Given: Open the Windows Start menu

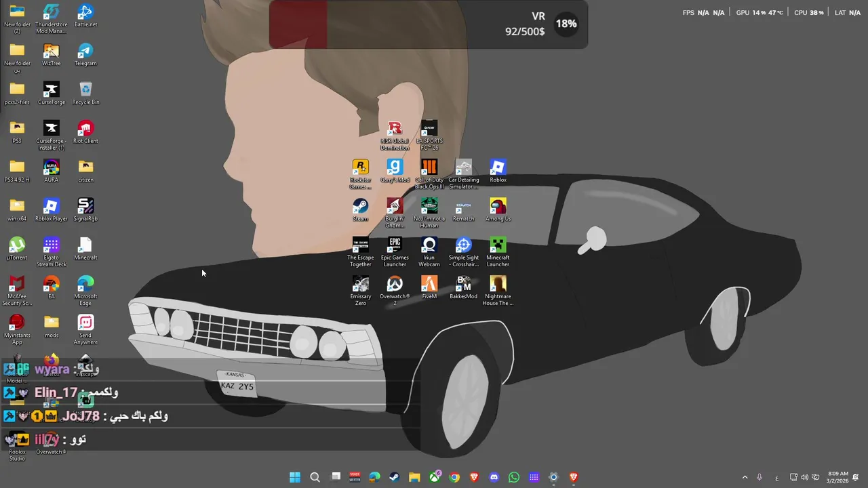Looking at the screenshot, I should [295, 477].
